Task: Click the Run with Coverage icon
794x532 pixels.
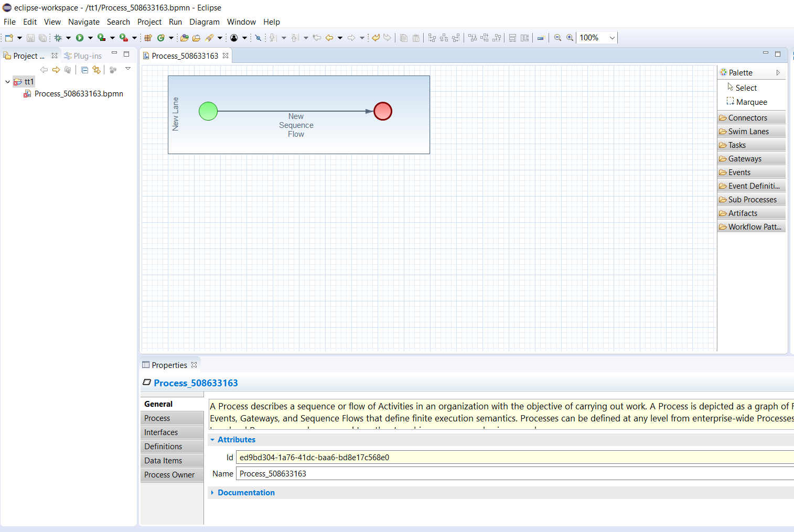Action: pos(101,38)
